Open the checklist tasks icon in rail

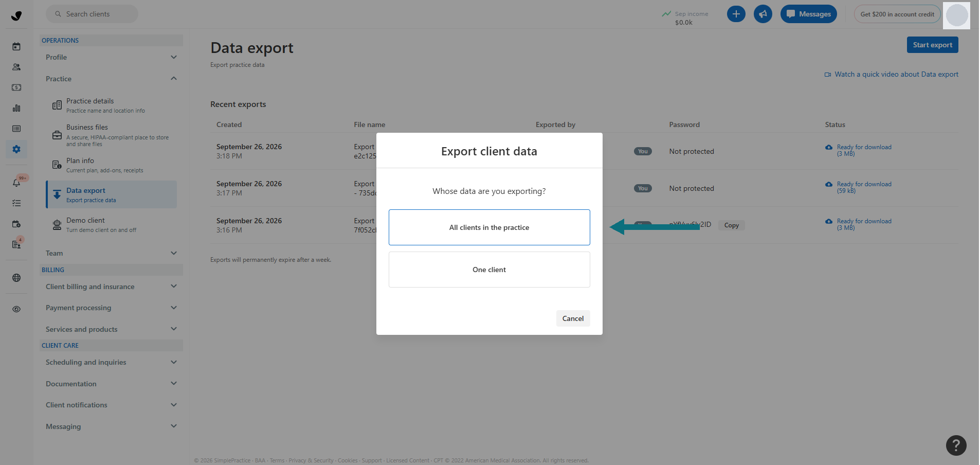(16, 203)
